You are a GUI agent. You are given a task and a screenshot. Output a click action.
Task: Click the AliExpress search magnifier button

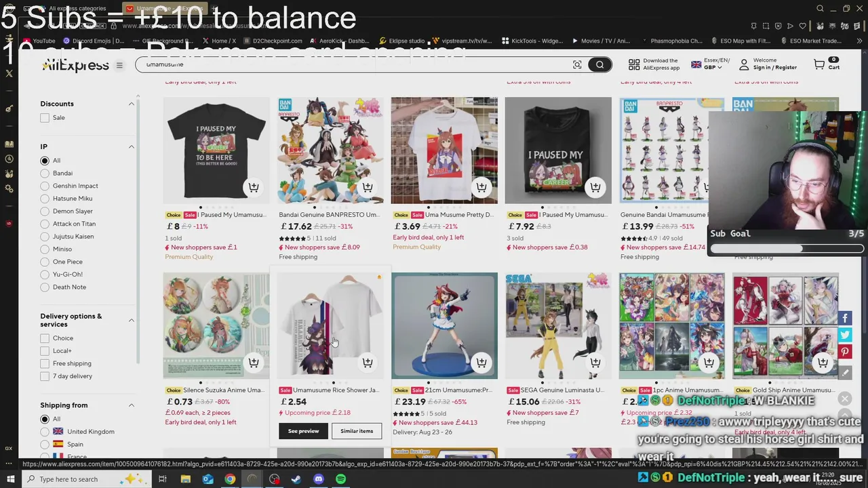pyautogui.click(x=599, y=65)
